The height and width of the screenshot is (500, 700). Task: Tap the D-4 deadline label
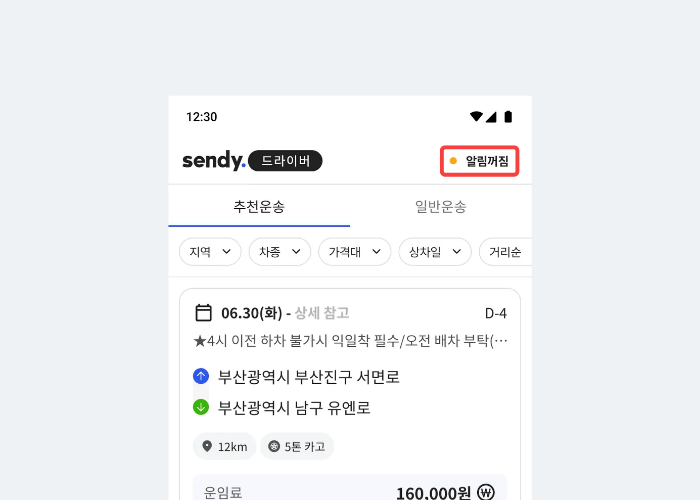click(496, 312)
